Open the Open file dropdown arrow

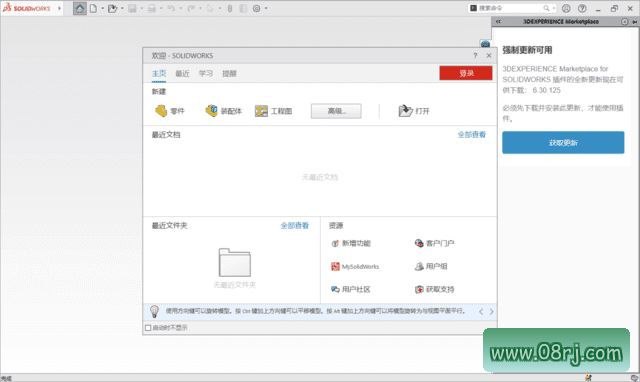tap(122, 8)
